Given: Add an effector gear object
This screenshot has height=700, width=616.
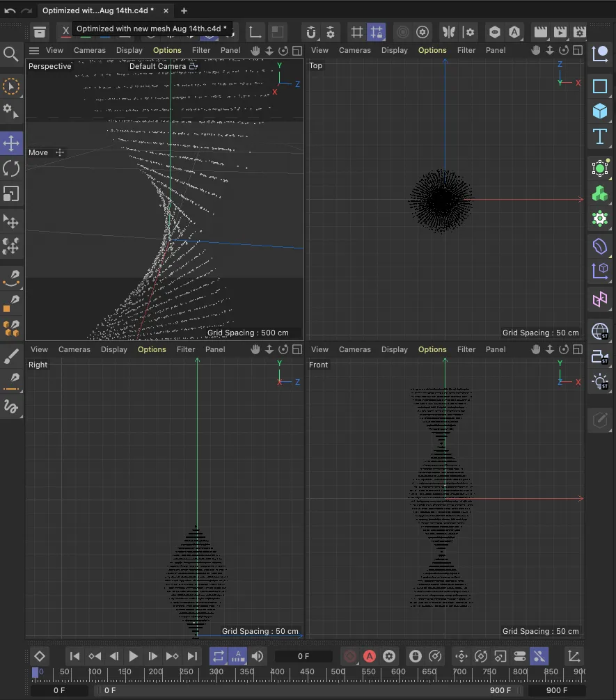Looking at the screenshot, I should pos(599,218).
